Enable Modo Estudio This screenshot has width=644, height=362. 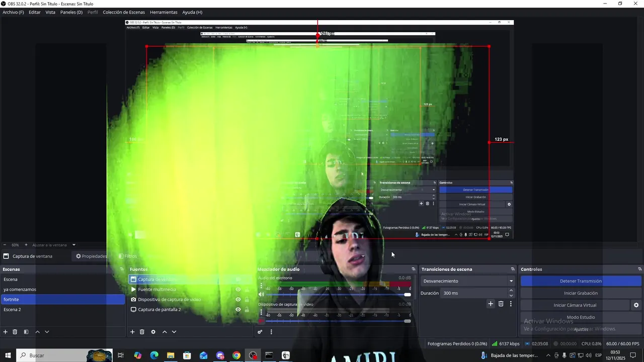[x=581, y=317]
